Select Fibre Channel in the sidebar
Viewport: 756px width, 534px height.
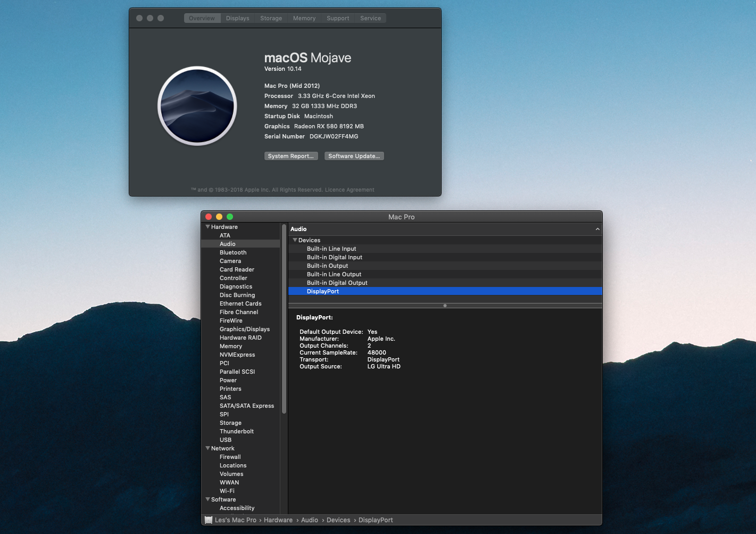tap(240, 312)
